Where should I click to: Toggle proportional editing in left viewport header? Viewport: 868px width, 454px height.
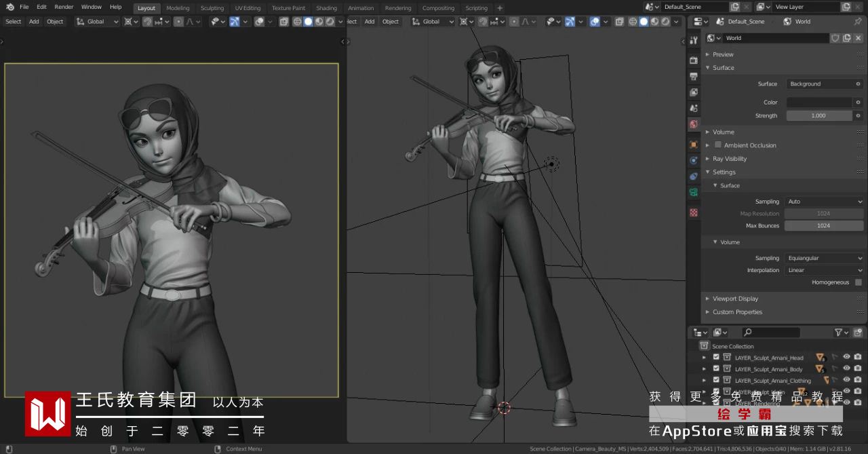click(x=178, y=21)
